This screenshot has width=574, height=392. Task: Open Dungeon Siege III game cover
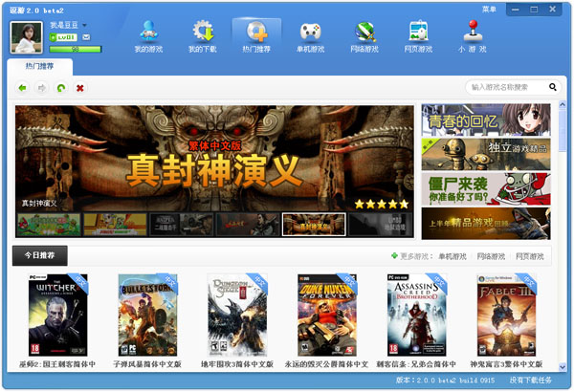click(237, 316)
